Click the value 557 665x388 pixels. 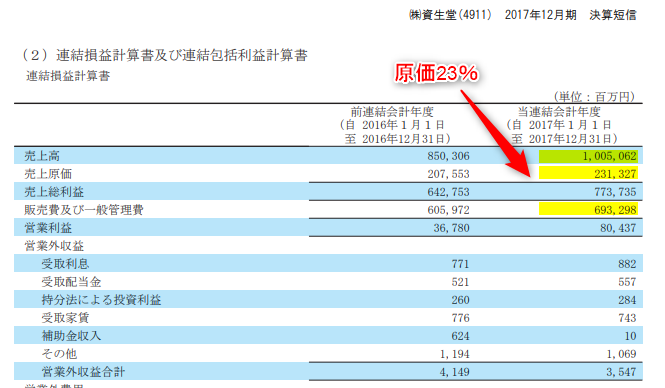tap(627, 282)
